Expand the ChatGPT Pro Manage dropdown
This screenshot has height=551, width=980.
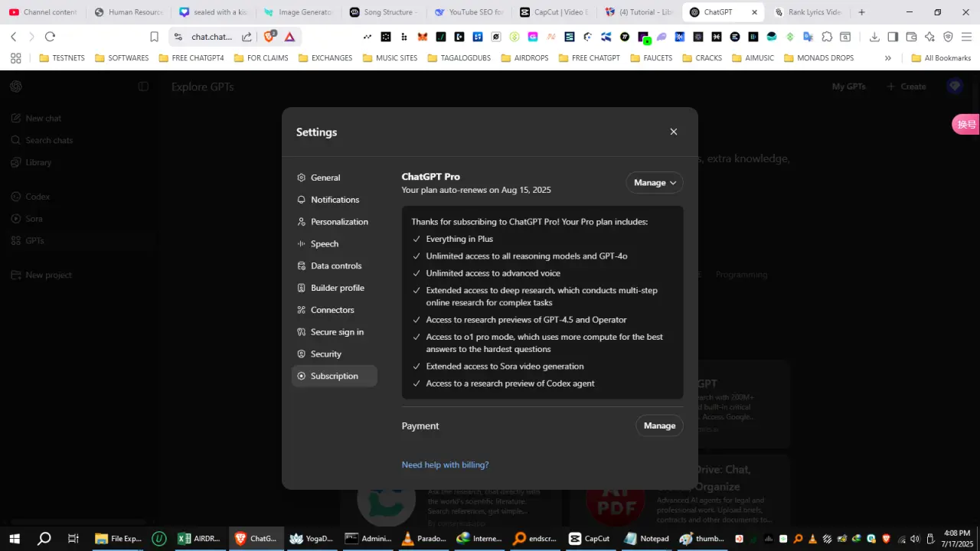coord(655,182)
